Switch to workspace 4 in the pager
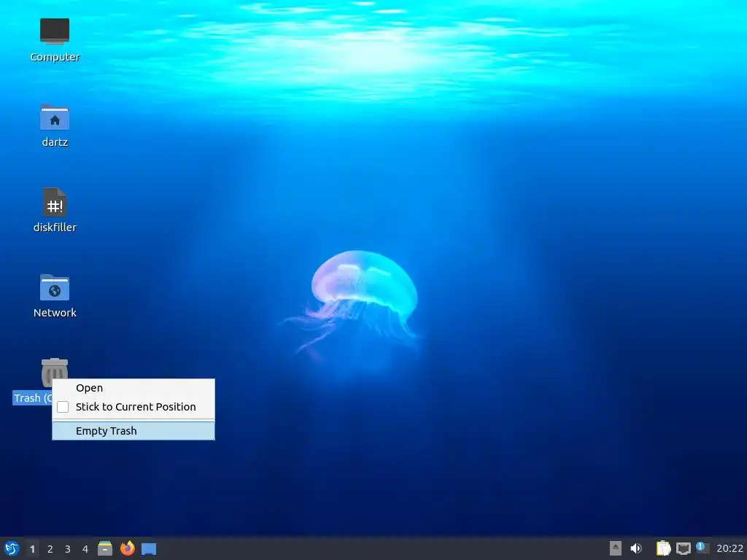 point(85,549)
